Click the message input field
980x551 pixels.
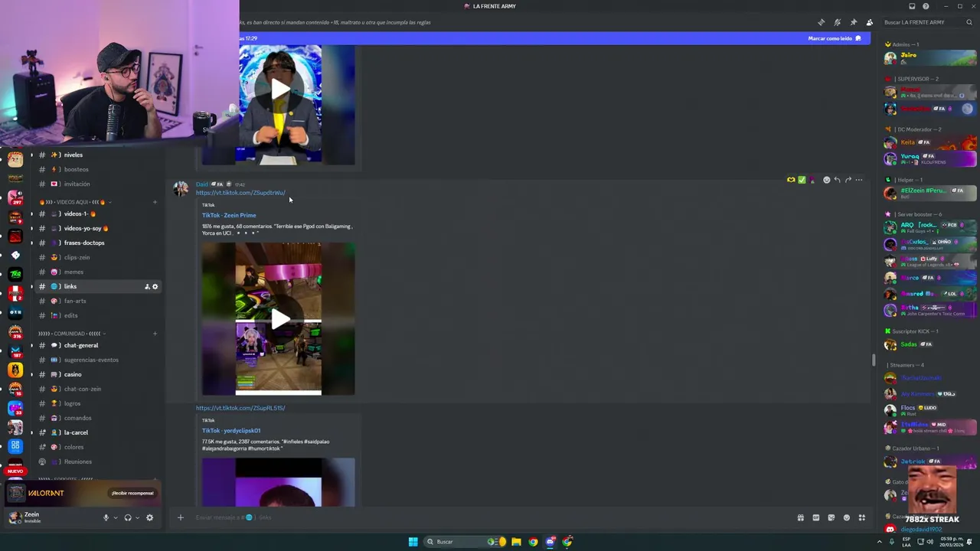point(490,517)
